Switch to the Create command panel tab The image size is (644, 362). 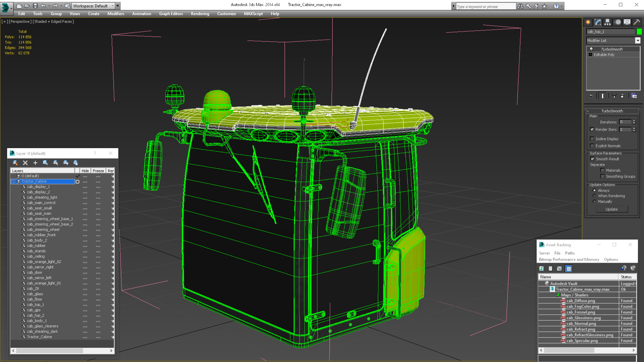tap(588, 22)
